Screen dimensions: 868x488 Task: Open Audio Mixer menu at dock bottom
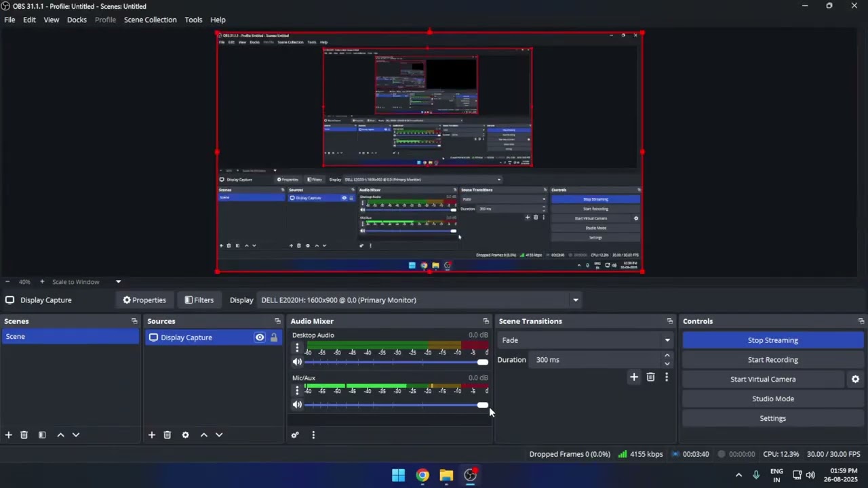click(x=313, y=434)
